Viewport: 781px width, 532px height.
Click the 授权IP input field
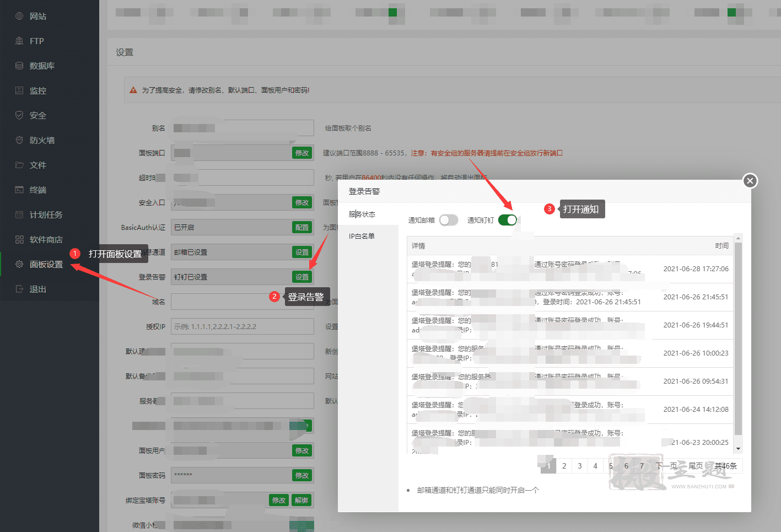point(243,326)
